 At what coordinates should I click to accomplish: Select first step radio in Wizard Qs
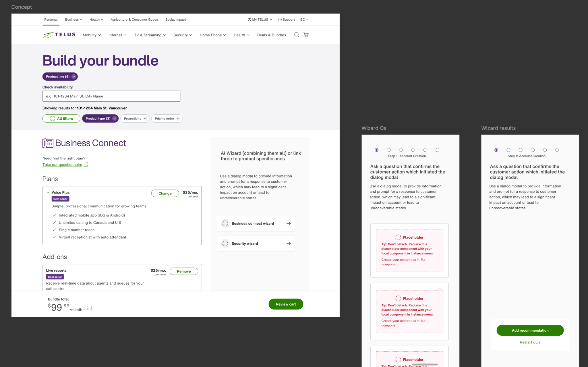(x=376, y=150)
